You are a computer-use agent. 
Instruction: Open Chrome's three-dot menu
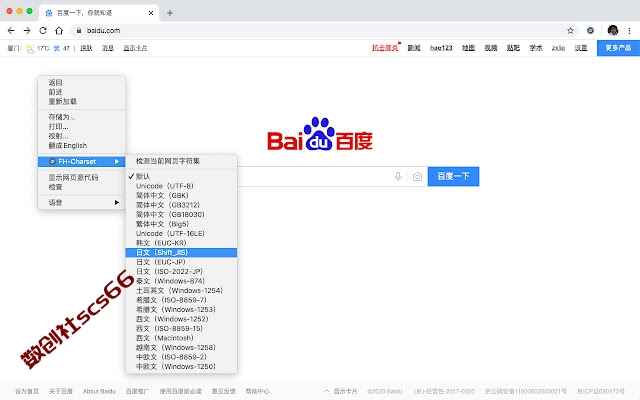click(x=629, y=30)
